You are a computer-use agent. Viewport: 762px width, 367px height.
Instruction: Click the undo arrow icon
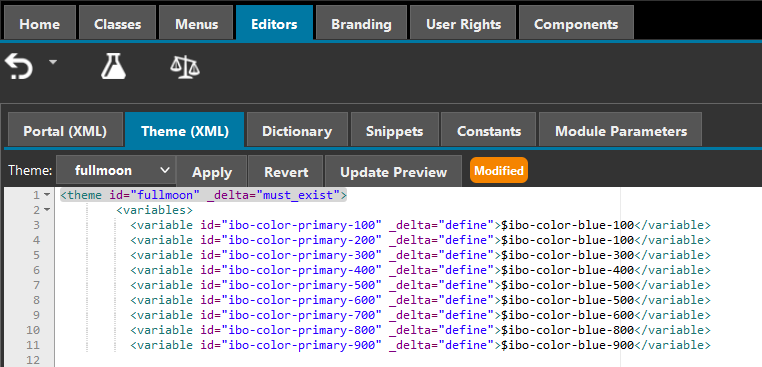pyautogui.click(x=18, y=67)
